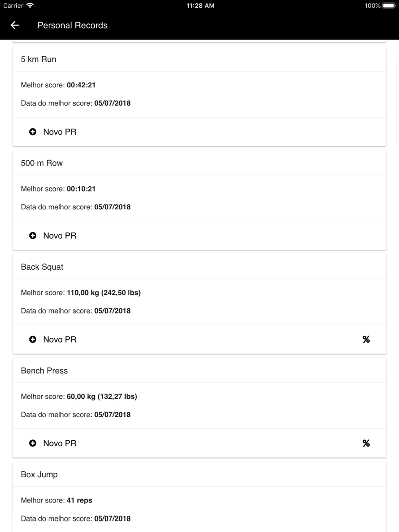Image resolution: width=399 pixels, height=532 pixels.
Task: Tap the battery indicator icon
Action: point(389,6)
